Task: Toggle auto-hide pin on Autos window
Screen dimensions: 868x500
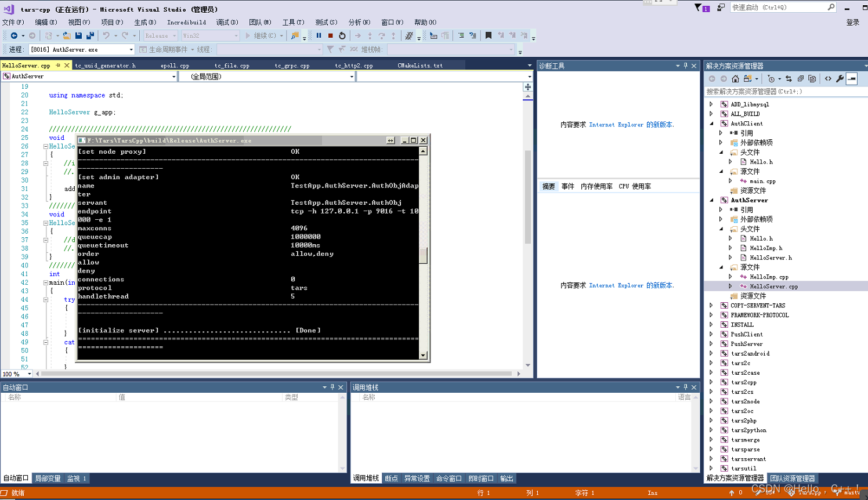Action: 332,387
